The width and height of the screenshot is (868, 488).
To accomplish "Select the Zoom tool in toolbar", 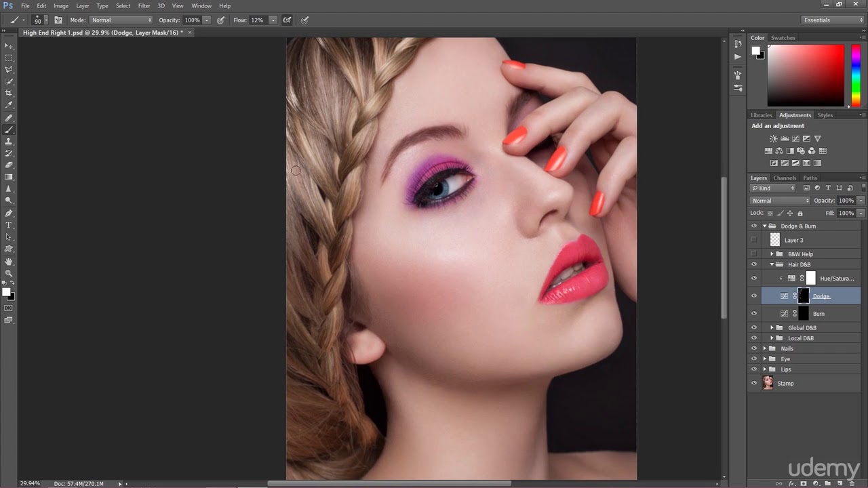I will click(9, 273).
